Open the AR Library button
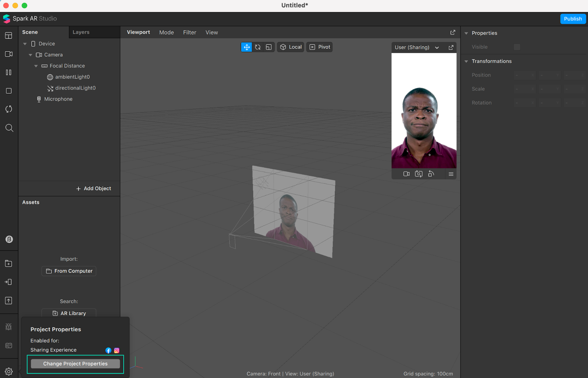 tap(69, 313)
